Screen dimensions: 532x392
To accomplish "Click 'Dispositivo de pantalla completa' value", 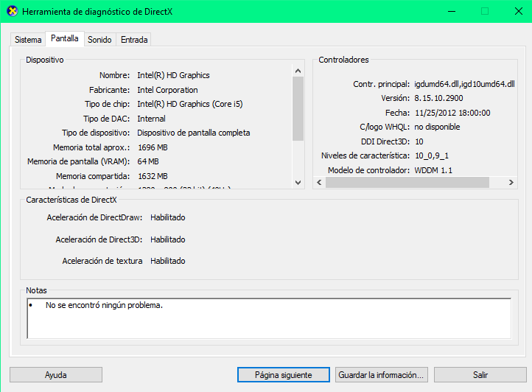I will 193,133.
